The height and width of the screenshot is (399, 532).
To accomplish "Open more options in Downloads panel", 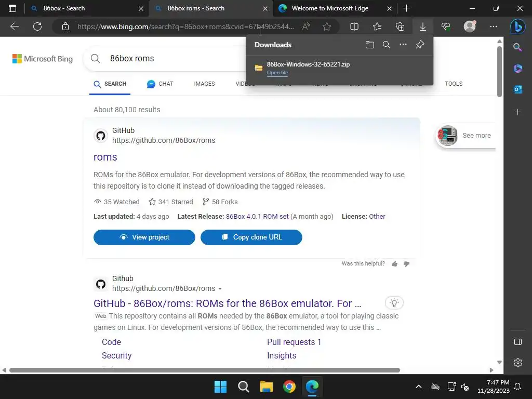I will pos(403,45).
